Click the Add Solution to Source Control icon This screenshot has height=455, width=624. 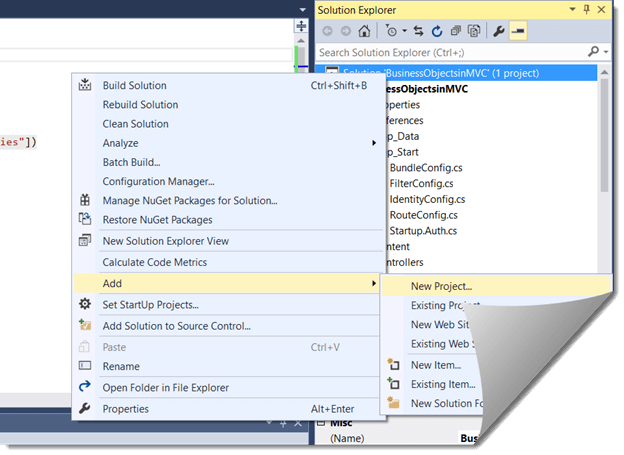[85, 325]
